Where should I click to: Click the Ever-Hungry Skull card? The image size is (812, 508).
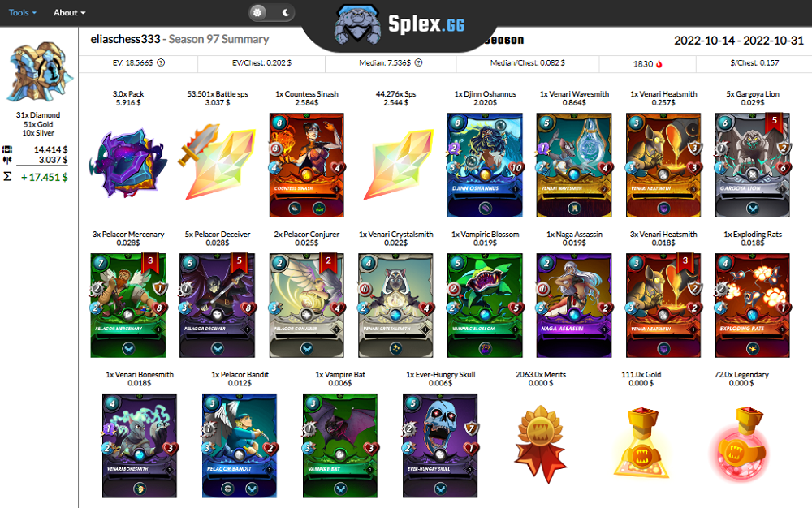(440, 446)
